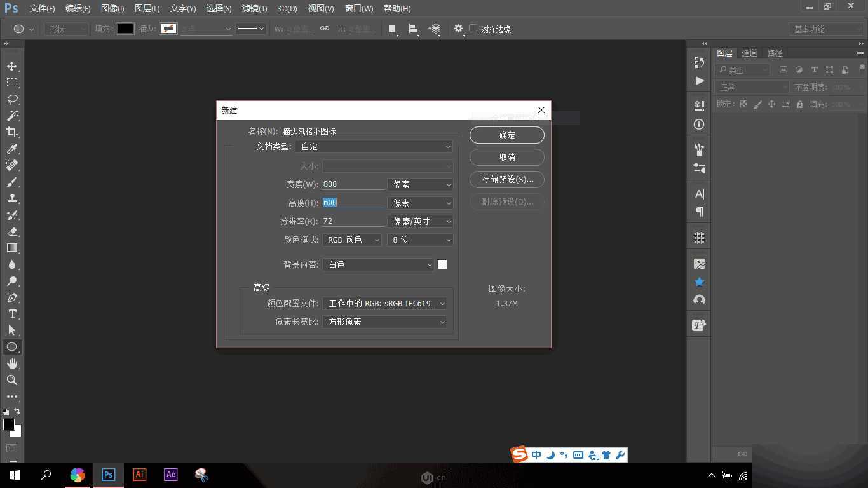The image size is (868, 488).
Task: Click the white background color swatch
Action: pos(442,264)
